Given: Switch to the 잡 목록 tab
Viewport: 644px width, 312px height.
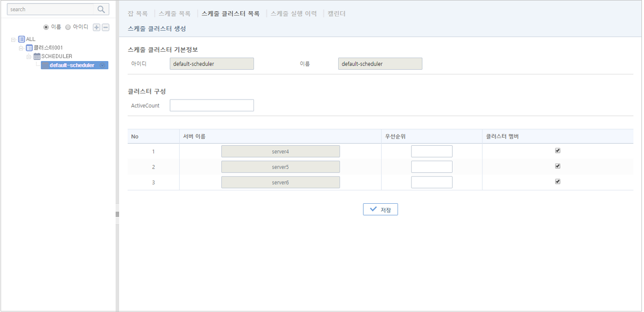Looking at the screenshot, I should pos(138,14).
